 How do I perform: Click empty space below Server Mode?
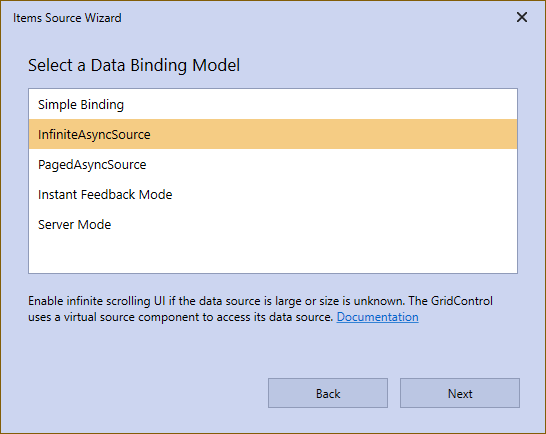pyautogui.click(x=273, y=256)
